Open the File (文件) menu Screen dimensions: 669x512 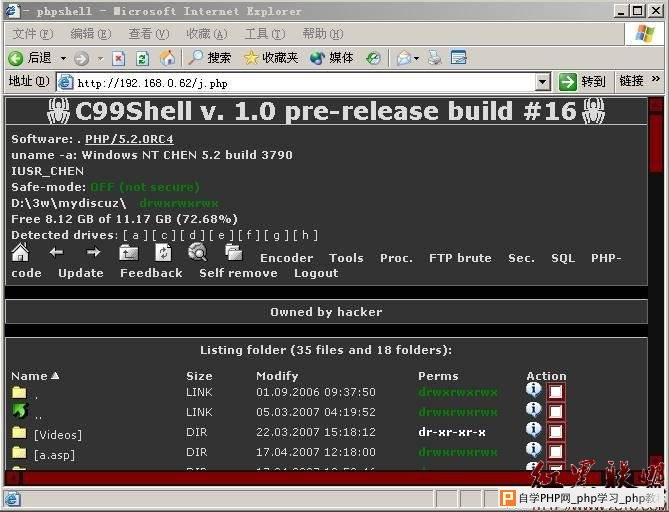pyautogui.click(x=33, y=34)
